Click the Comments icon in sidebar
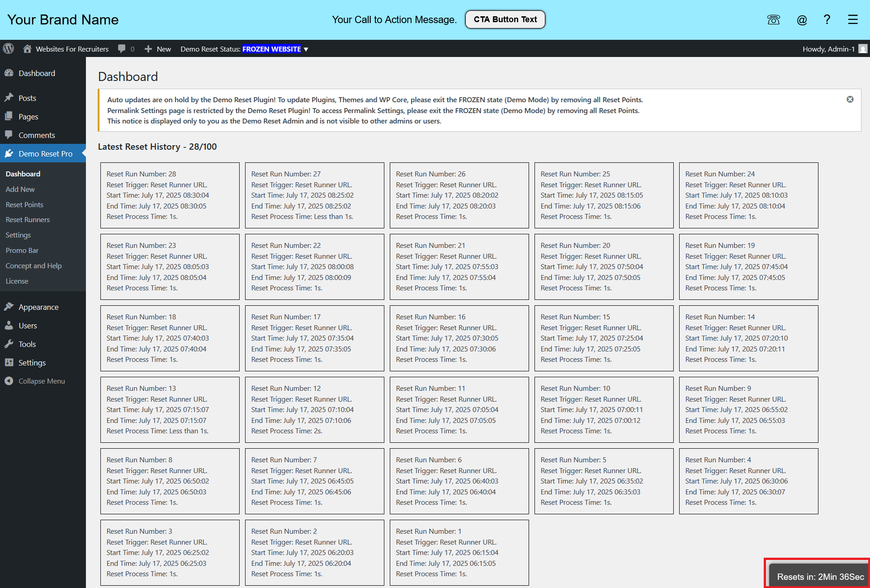Image resolution: width=870 pixels, height=588 pixels. [9, 135]
